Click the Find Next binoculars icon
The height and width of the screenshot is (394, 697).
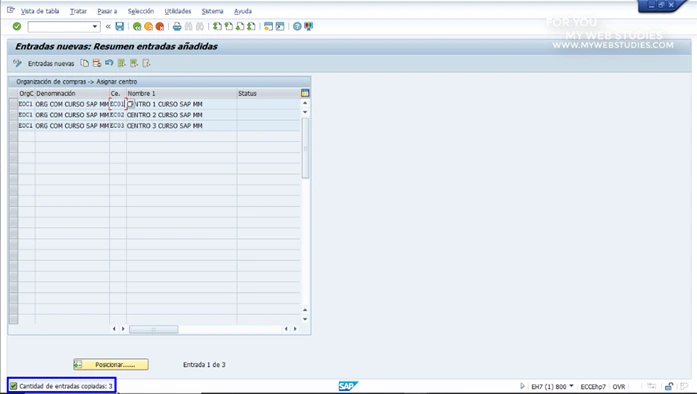[200, 27]
